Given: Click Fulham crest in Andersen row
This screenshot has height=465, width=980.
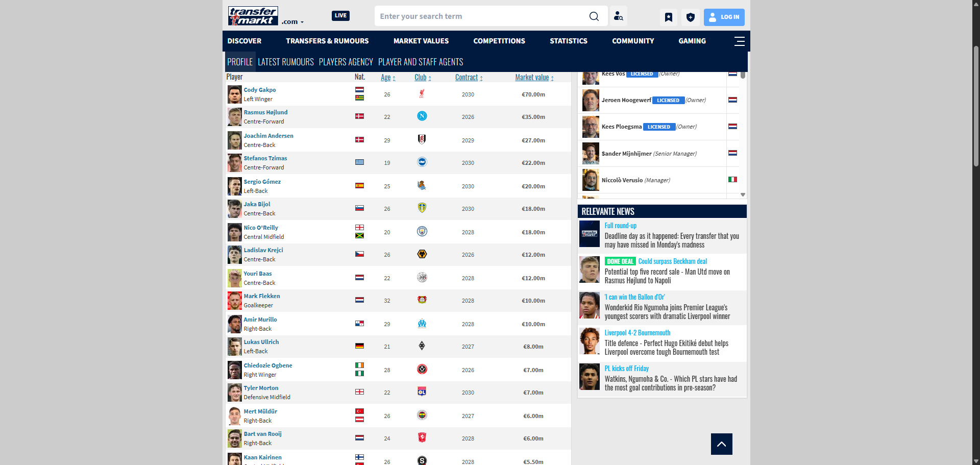Looking at the screenshot, I should click(422, 139).
